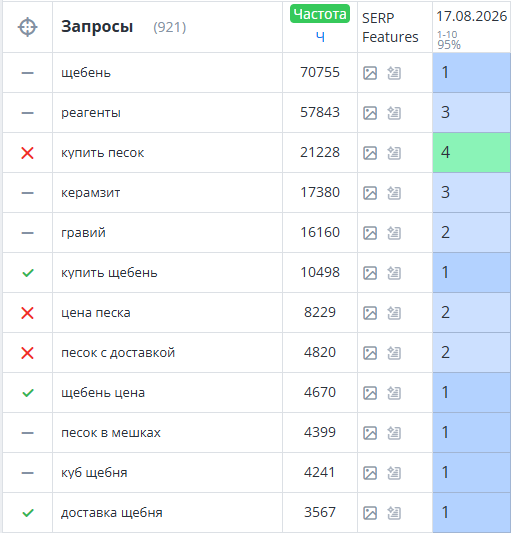Click the dash marker for щебень row

pyautogui.click(x=28, y=73)
